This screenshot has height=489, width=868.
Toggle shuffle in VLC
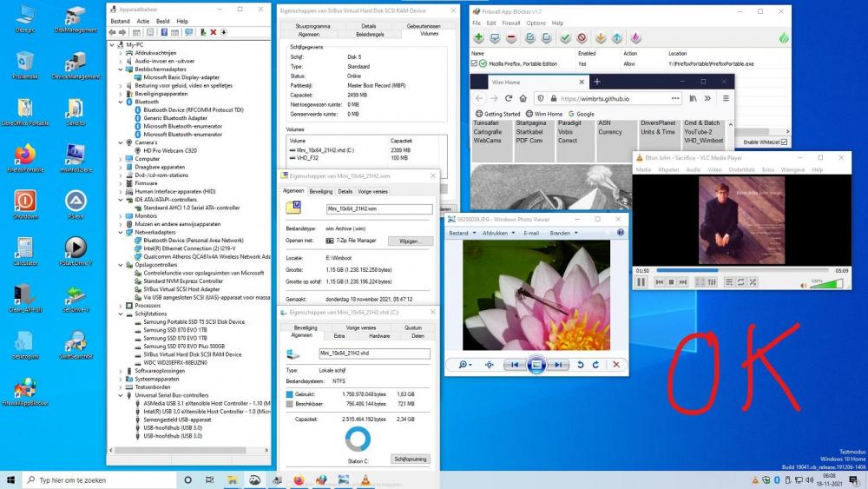click(753, 282)
